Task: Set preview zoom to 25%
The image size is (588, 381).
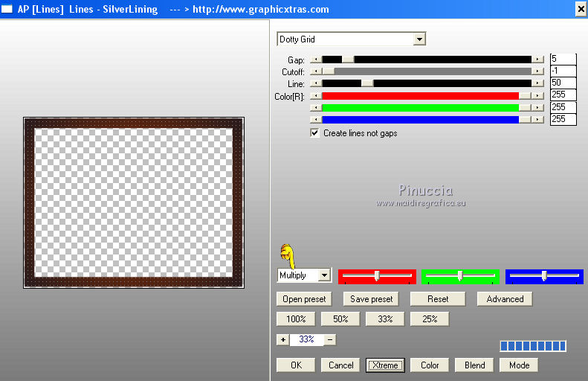Action: click(x=430, y=319)
